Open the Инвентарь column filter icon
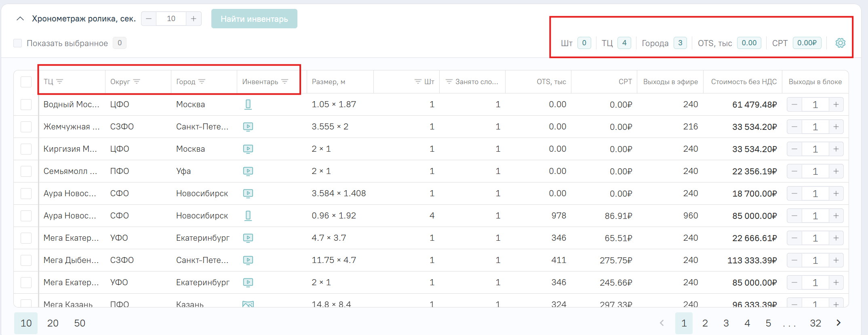The height and width of the screenshot is (335, 868). pos(285,82)
